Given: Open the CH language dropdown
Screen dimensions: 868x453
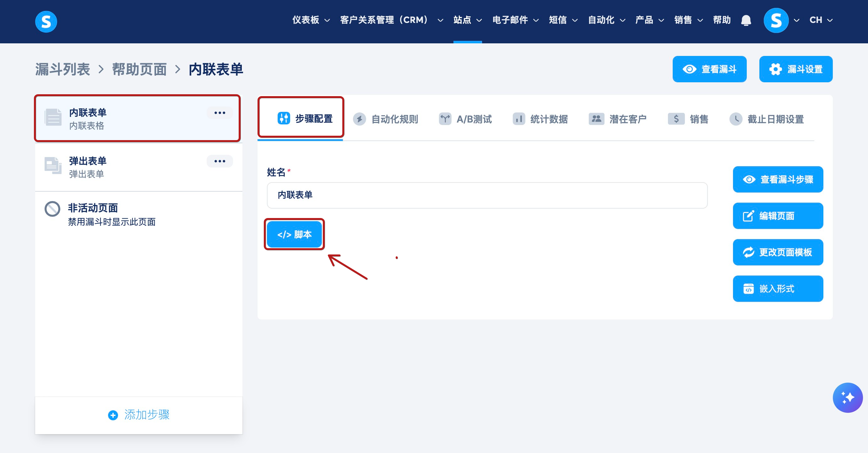Looking at the screenshot, I should pos(821,20).
